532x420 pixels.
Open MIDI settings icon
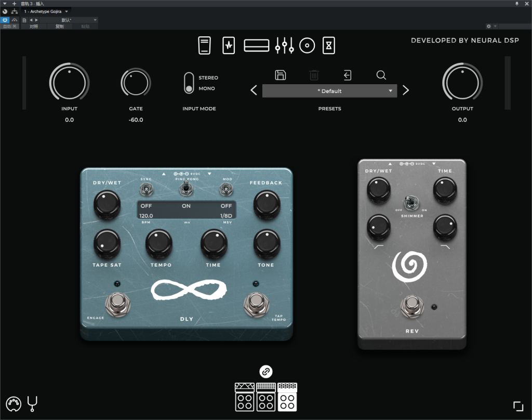coord(14,404)
